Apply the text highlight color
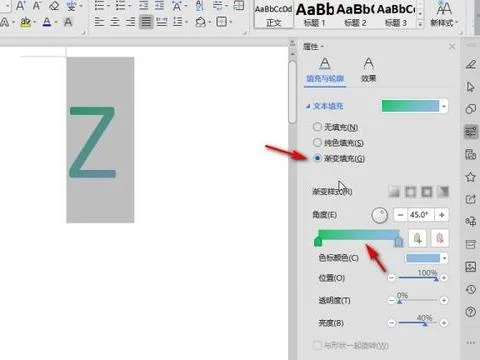Screen dimensions: 480x360 tap(25, 22)
